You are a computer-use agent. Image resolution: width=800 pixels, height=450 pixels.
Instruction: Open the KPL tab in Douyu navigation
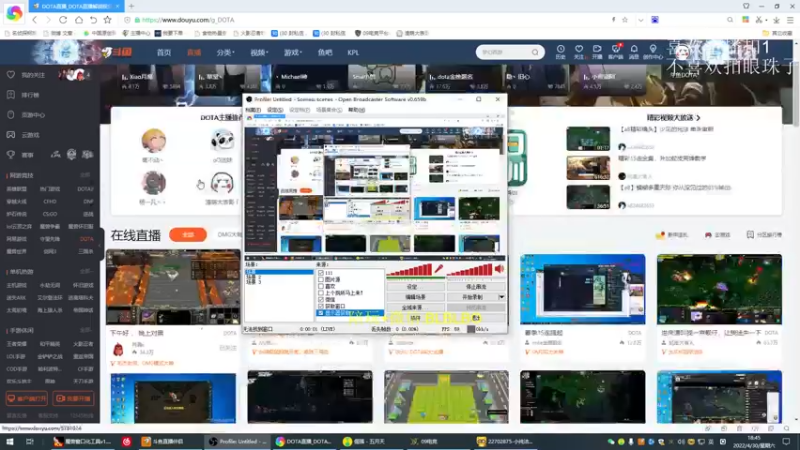(353, 53)
